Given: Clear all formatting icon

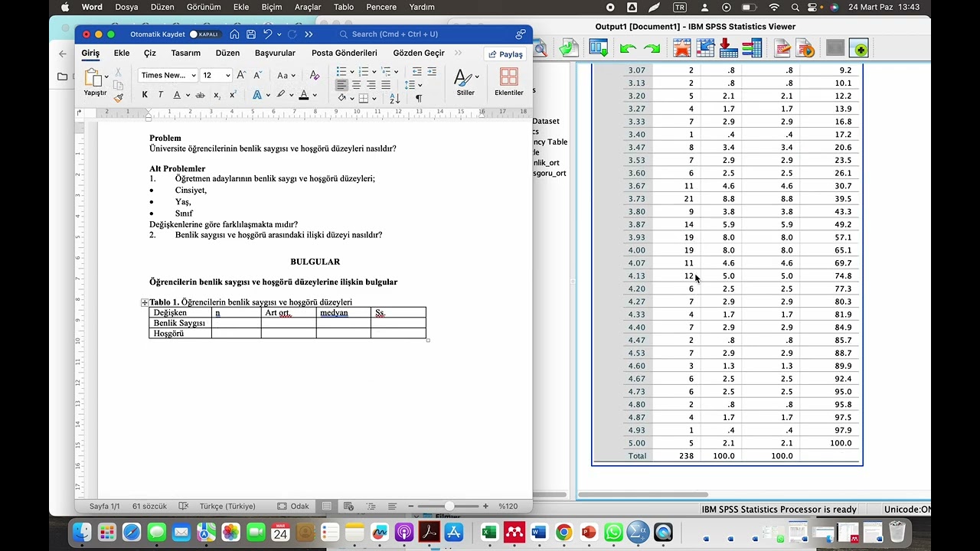Looking at the screenshot, I should pos(314,75).
